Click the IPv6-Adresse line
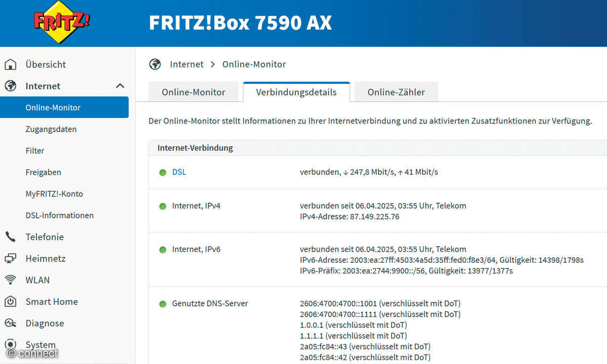Viewport: 607px width, 364px height. (442, 260)
